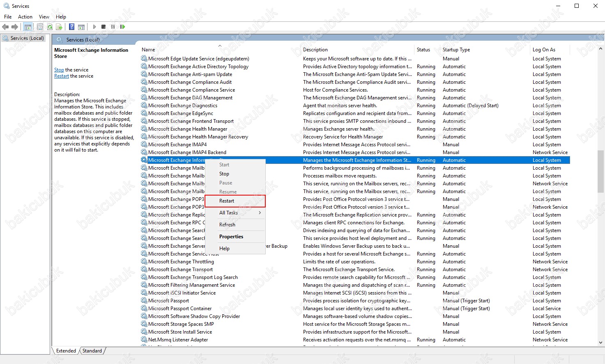Image resolution: width=605 pixels, height=364 pixels.
Task: Click Local Service log-on cell for Passport Container
Action: pyautogui.click(x=547, y=309)
